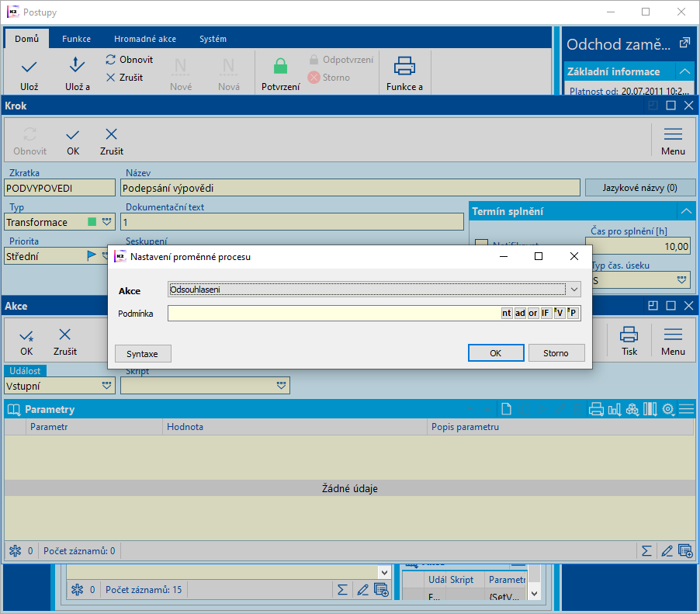This screenshot has height=614, width=700.
Task: Click the add-table icon in Parametry status bar
Action: click(x=685, y=551)
